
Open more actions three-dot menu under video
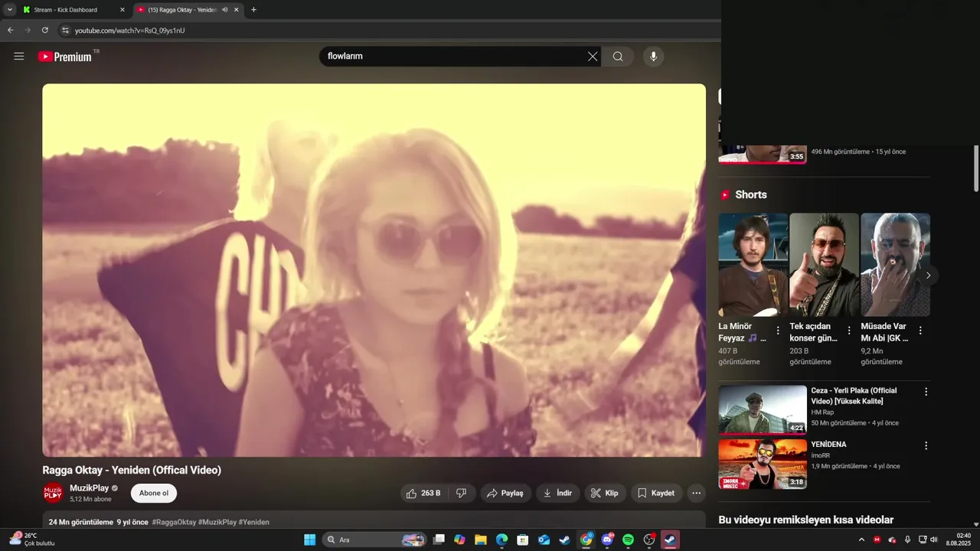click(696, 493)
